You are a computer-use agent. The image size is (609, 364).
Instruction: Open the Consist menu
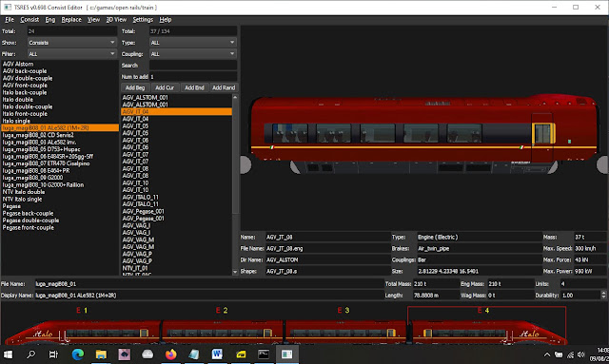click(x=29, y=19)
